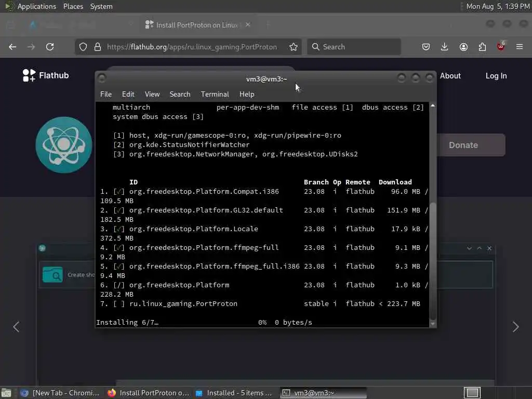Screen dimensions: 532x399
Task: Select the Install PortProton on Linux tab
Action: (197, 25)
